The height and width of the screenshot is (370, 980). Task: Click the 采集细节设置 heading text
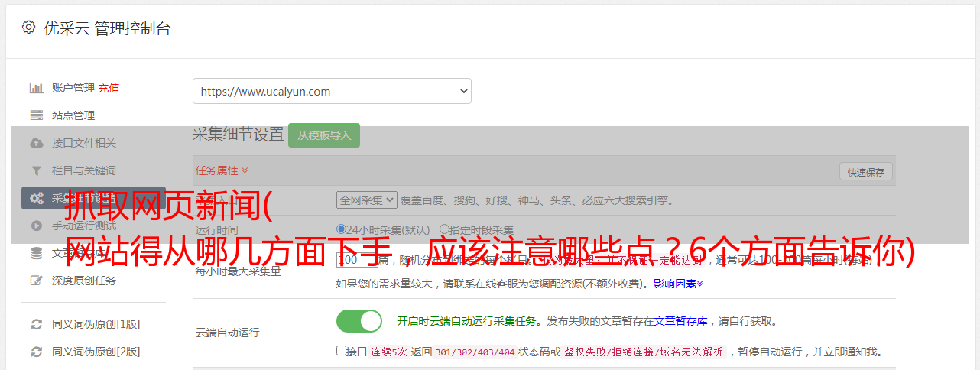tap(238, 134)
